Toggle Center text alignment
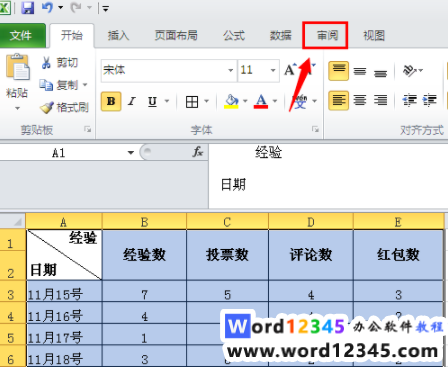The image size is (448, 367). click(x=360, y=100)
